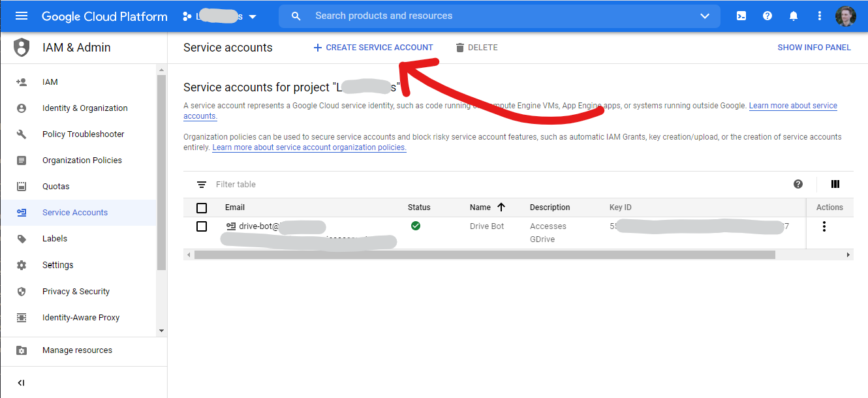
Task: Click the green status checkmark for drive-bot
Action: pyautogui.click(x=416, y=226)
